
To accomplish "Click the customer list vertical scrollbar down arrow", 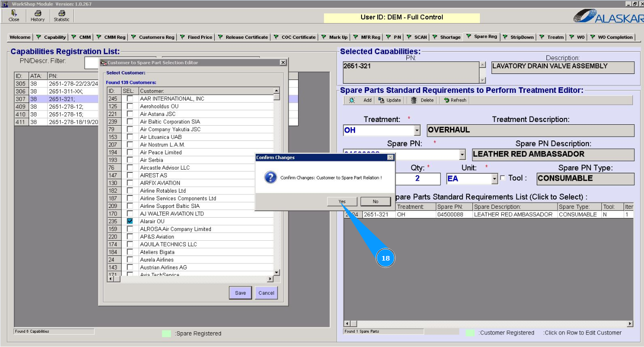I will [x=276, y=273].
